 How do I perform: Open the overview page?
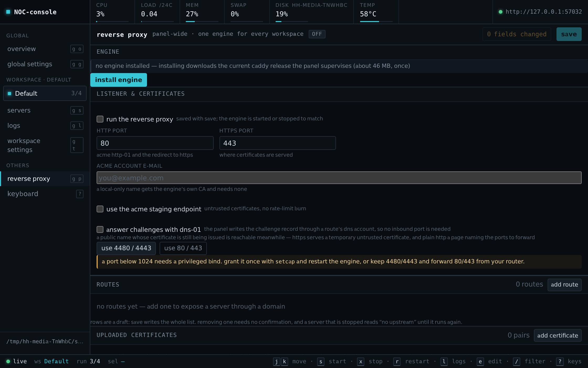tap(45, 49)
